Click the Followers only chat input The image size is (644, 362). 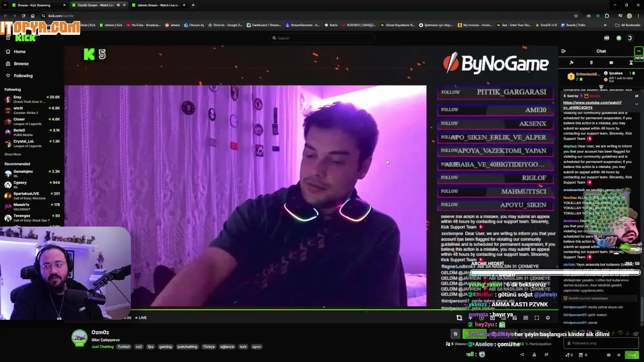coord(601,343)
